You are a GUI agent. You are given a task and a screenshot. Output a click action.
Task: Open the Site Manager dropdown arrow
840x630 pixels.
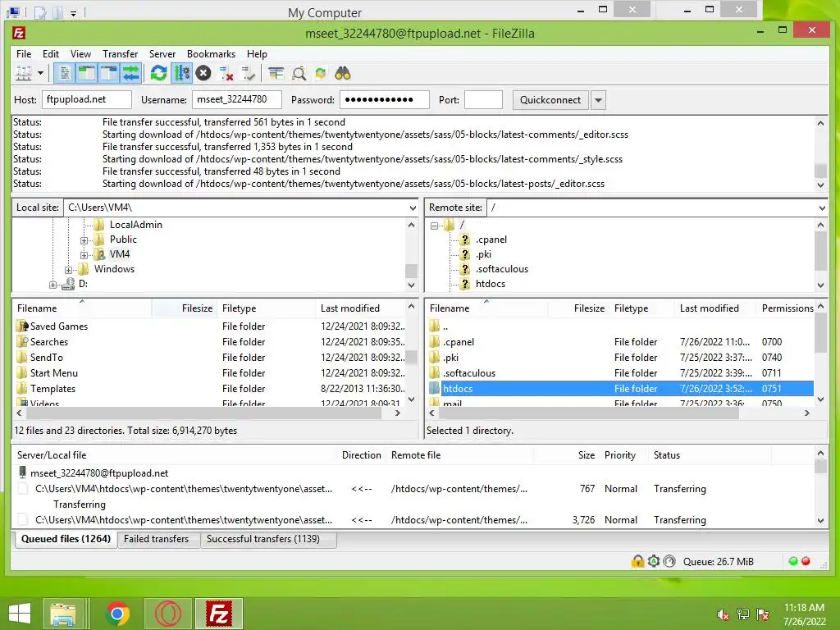point(40,73)
